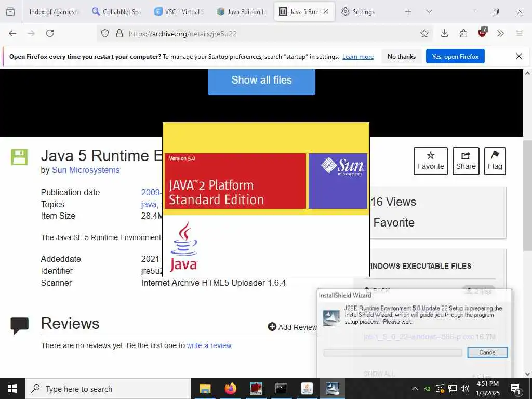This screenshot has width=532, height=399.
Task: Open a new tab with plus button
Action: click(408, 12)
